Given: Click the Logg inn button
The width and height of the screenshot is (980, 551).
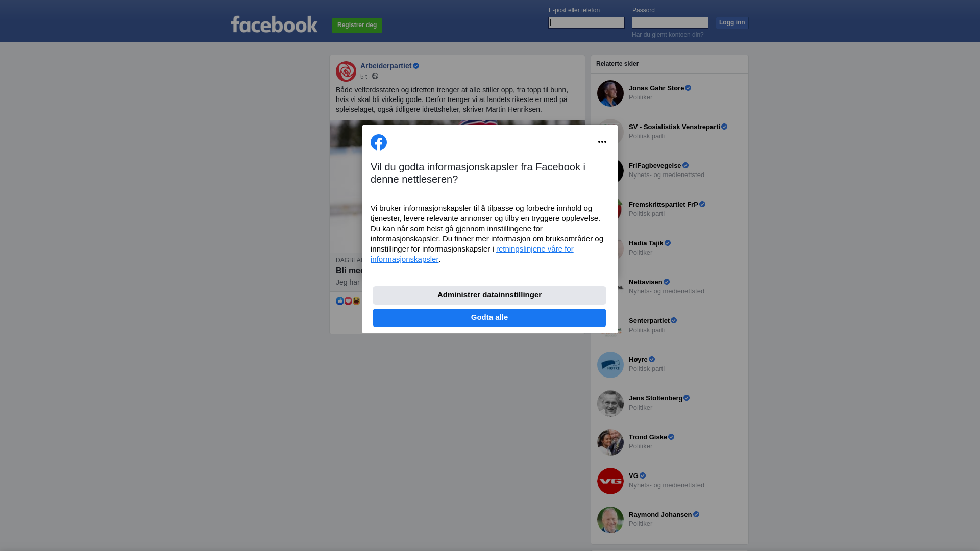Looking at the screenshot, I should coord(732,23).
